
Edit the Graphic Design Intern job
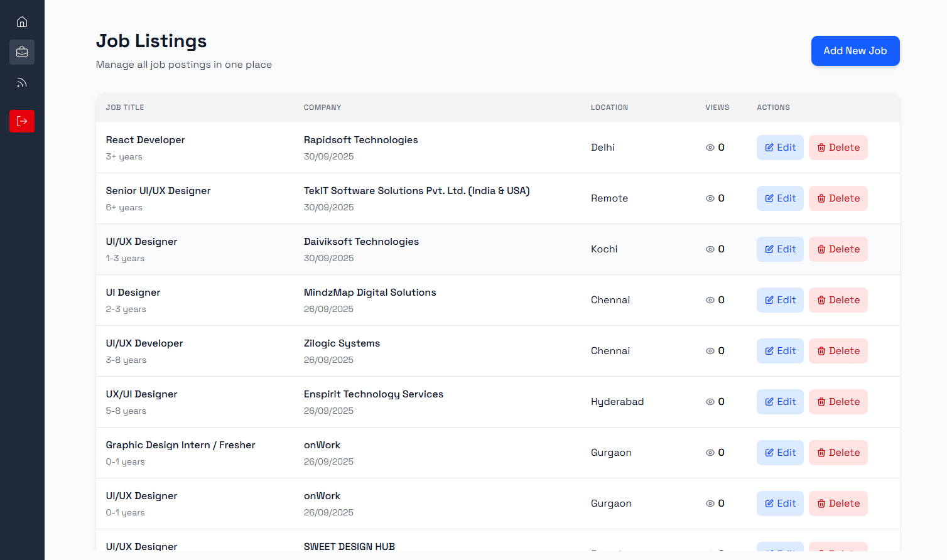point(780,453)
